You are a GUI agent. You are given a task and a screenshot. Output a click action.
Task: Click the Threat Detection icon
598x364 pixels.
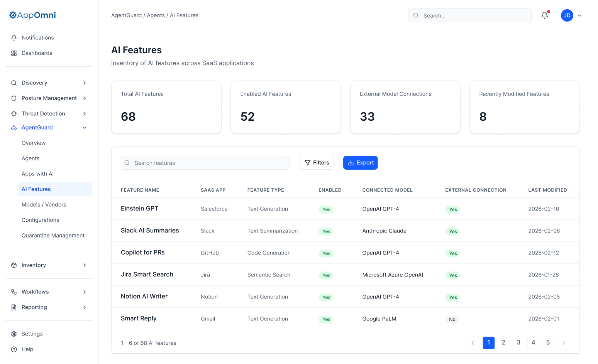click(14, 113)
